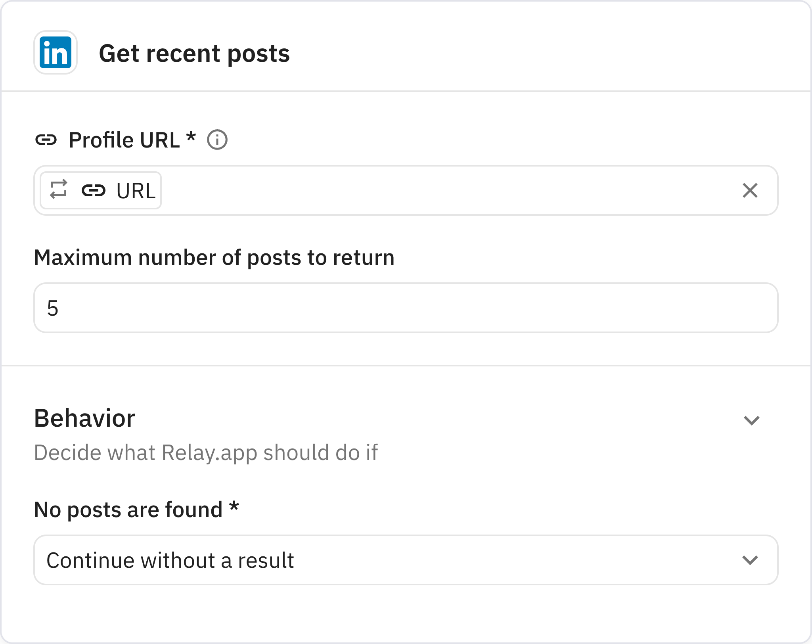Click the "Profile URL" label text
Viewport: 812px width, 644px height.
pyautogui.click(x=124, y=140)
